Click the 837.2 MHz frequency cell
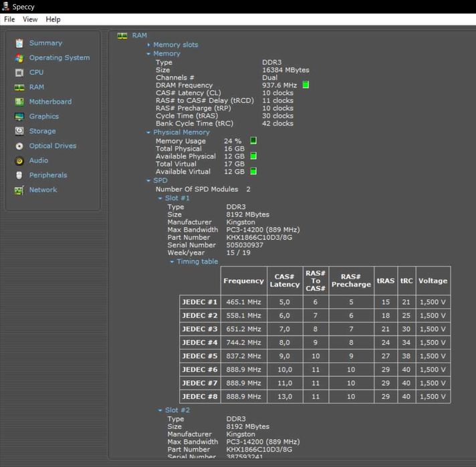Viewport: 476px width, 467px height. (x=244, y=356)
